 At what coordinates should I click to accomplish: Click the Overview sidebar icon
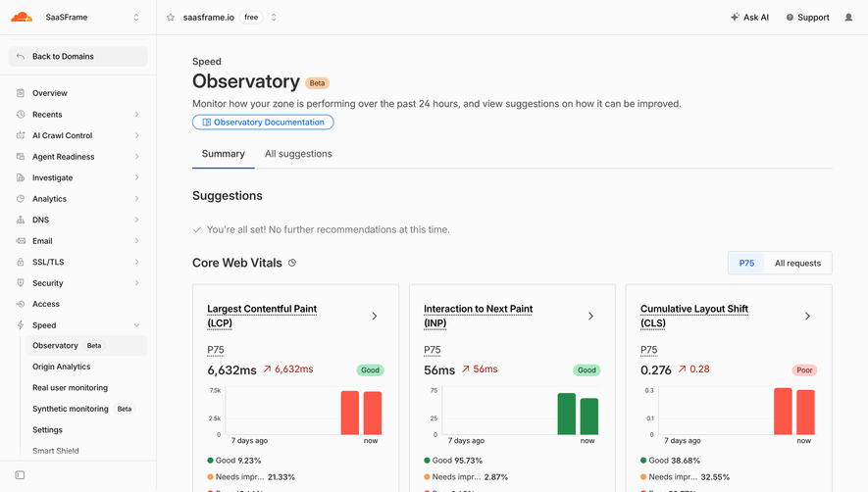(x=21, y=93)
